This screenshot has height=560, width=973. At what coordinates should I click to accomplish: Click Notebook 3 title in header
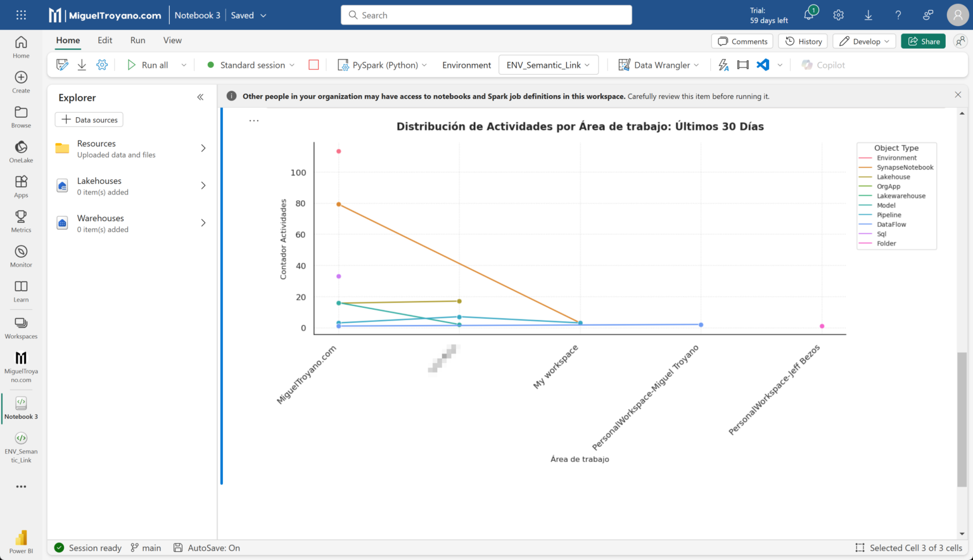click(197, 15)
